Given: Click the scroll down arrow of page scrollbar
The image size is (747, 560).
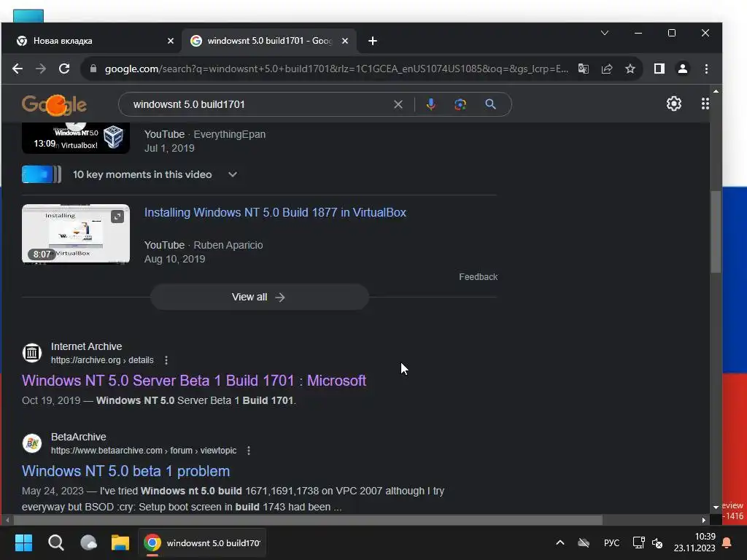Looking at the screenshot, I should [x=716, y=507].
